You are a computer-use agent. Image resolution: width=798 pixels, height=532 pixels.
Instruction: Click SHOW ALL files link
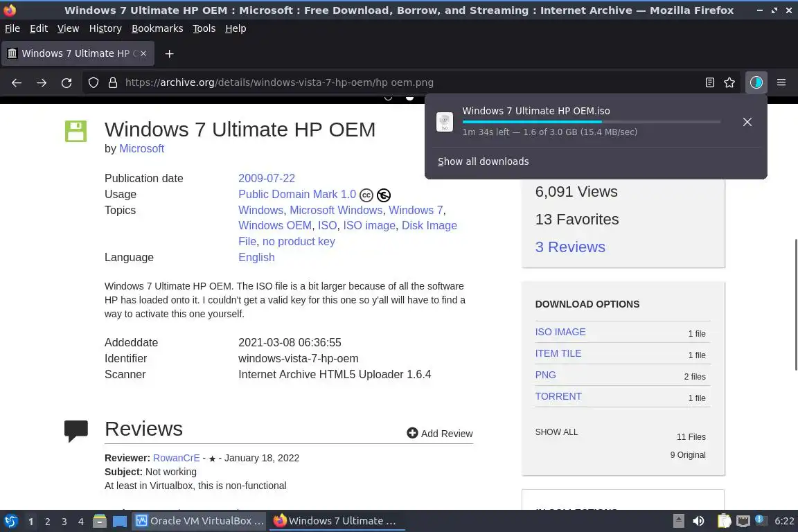point(556,432)
